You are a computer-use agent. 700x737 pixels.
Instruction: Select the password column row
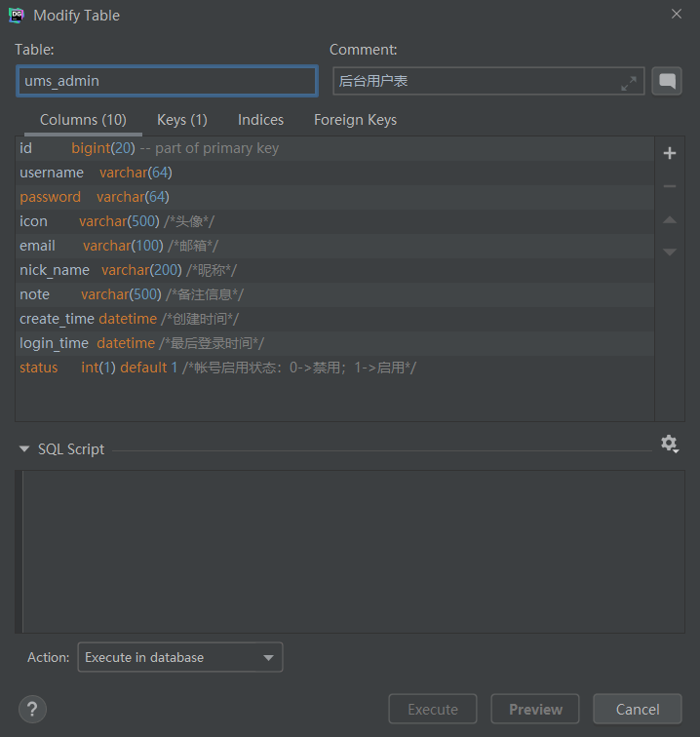(334, 197)
